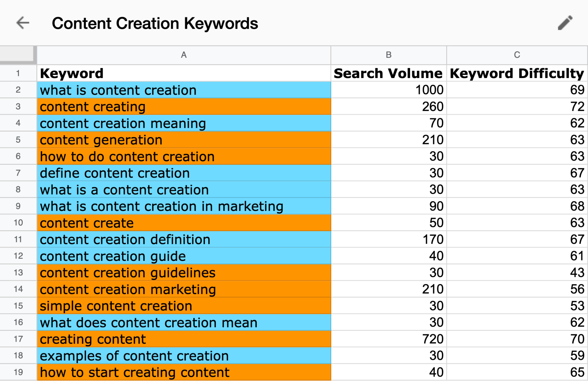This screenshot has height=381, width=588.
Task: Click column B to sort by search volume
Action: tap(388, 55)
